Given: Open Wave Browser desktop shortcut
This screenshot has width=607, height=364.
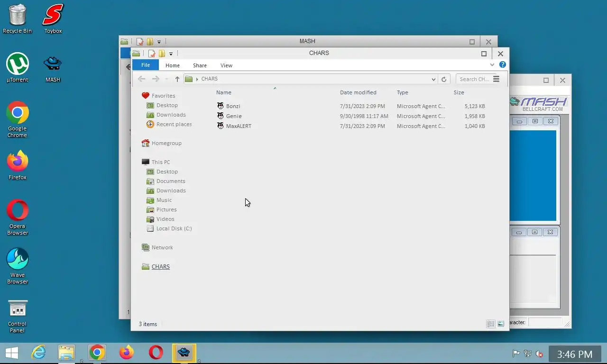Looking at the screenshot, I should (18, 266).
